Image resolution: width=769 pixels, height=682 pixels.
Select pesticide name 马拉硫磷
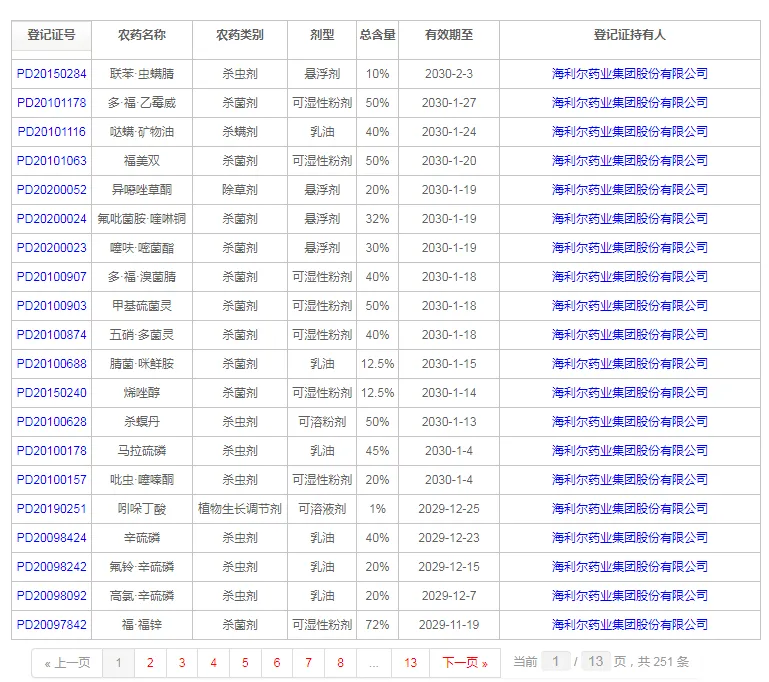[x=142, y=451]
